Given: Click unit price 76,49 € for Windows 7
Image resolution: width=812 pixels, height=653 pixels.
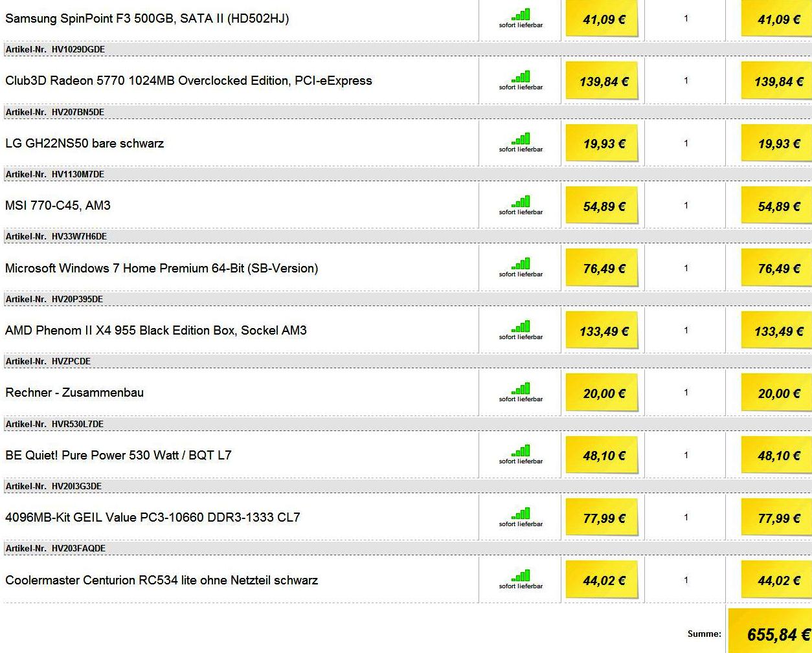Looking at the screenshot, I should pos(602,268).
